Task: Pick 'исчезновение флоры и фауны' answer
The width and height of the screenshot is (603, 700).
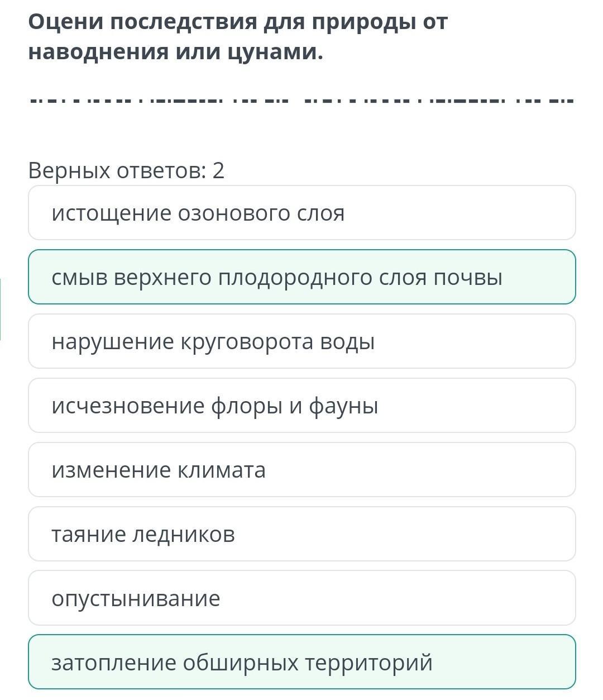Action: 301,406
